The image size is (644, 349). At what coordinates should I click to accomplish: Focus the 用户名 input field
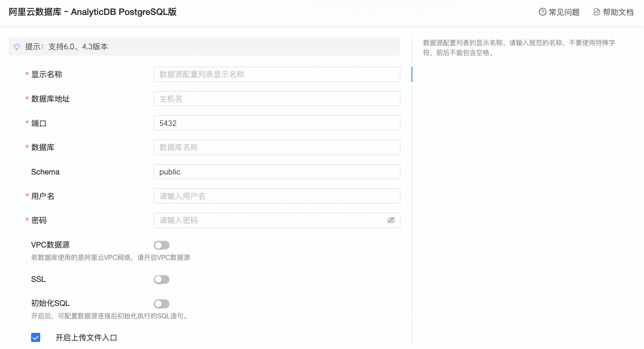(277, 196)
